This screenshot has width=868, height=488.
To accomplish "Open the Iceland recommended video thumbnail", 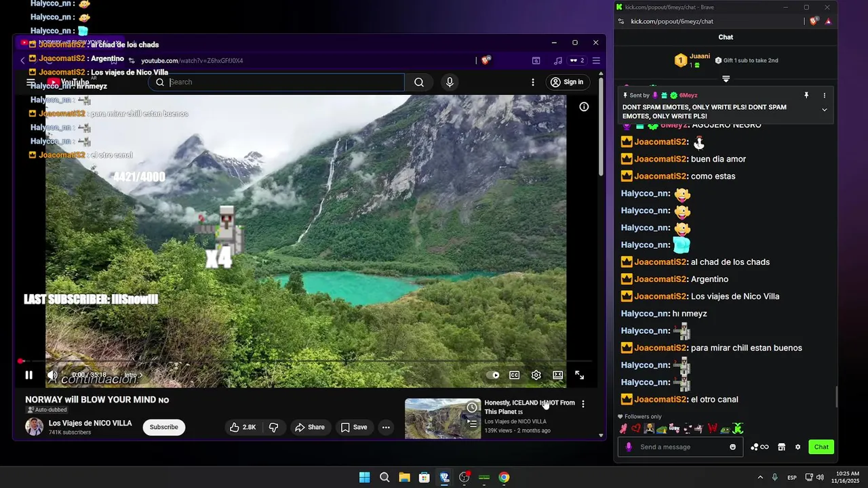I will [443, 419].
